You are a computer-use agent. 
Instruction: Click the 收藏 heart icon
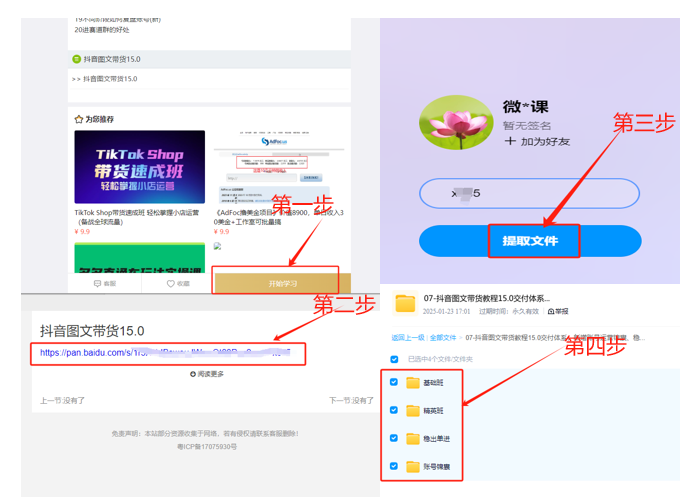pyautogui.click(x=171, y=284)
